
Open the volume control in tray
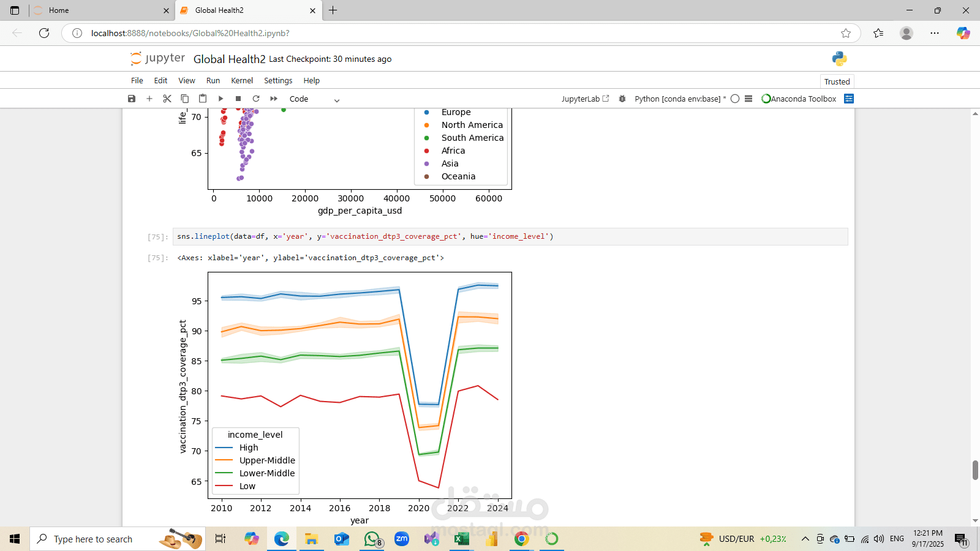point(879,539)
